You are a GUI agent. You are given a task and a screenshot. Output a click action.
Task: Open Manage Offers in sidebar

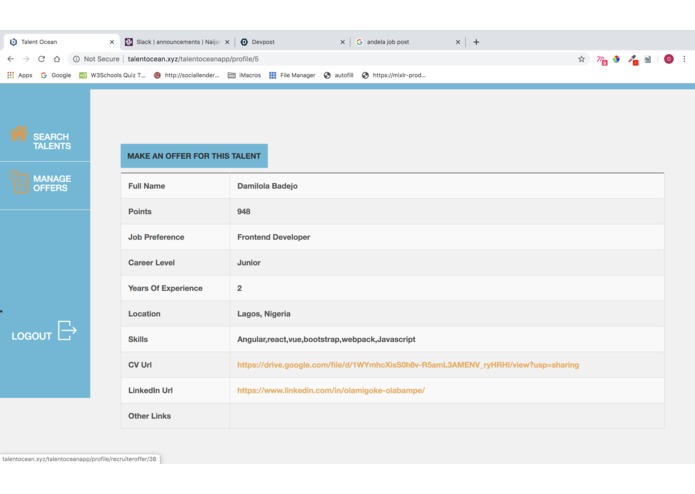52,183
